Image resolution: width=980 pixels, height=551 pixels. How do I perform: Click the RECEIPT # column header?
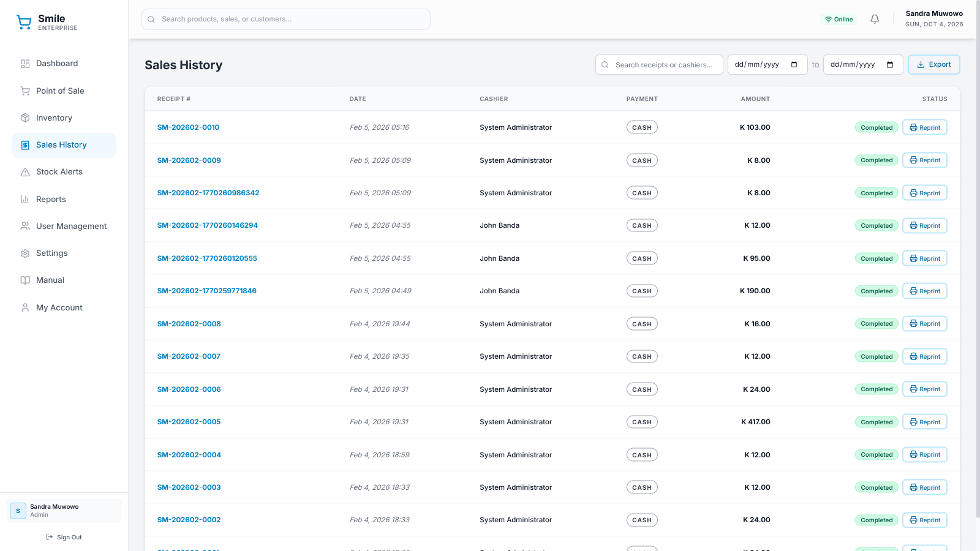click(174, 99)
